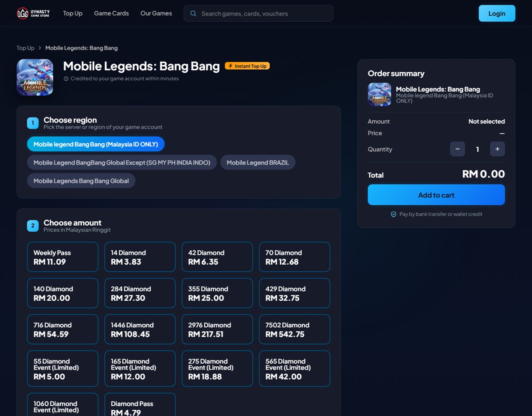The height and width of the screenshot is (416, 532).
Task: Click the Instant Top Up badge
Action: pos(247,66)
